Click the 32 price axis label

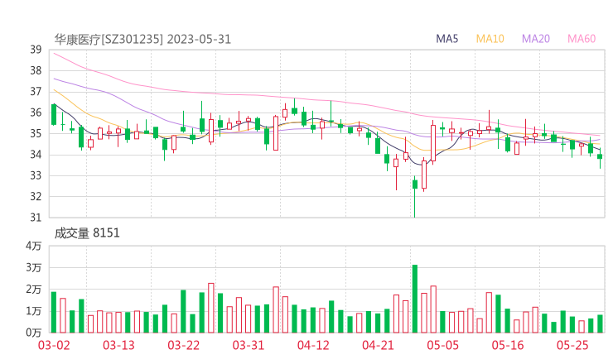pyautogui.click(x=36, y=196)
